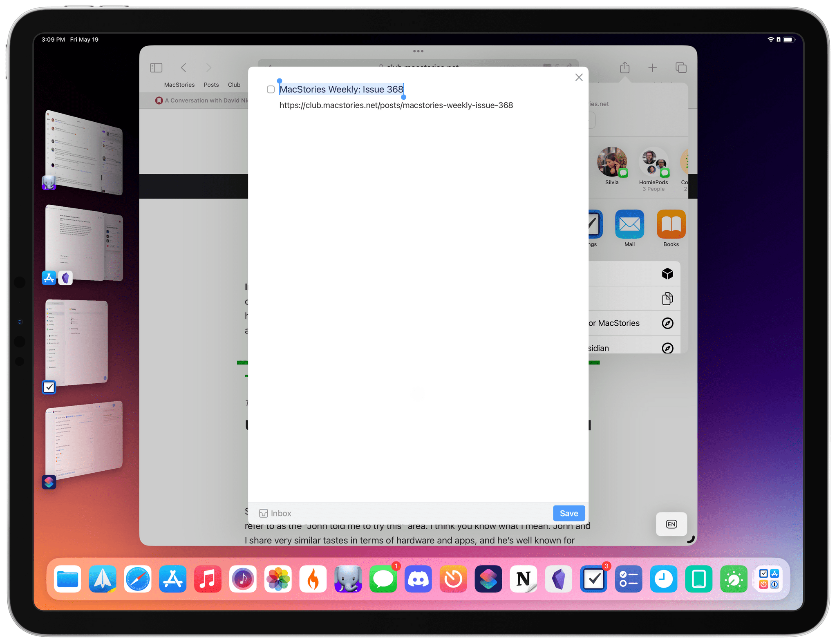
Task: Share with Silvia contact
Action: pyautogui.click(x=612, y=166)
